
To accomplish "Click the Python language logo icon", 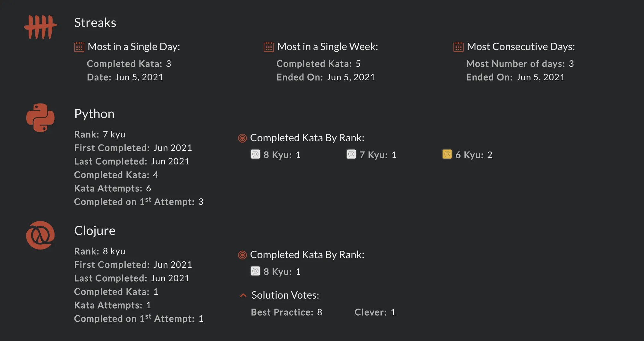I will (40, 118).
